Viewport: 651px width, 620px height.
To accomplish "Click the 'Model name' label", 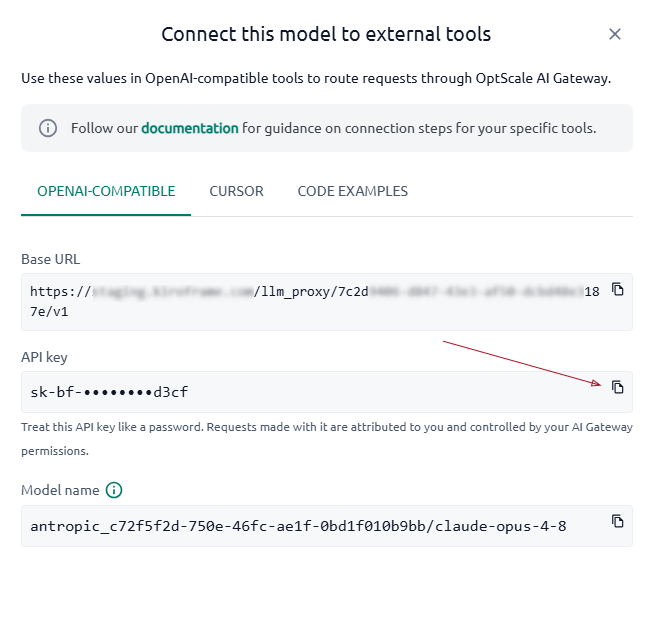I will (x=60, y=490).
